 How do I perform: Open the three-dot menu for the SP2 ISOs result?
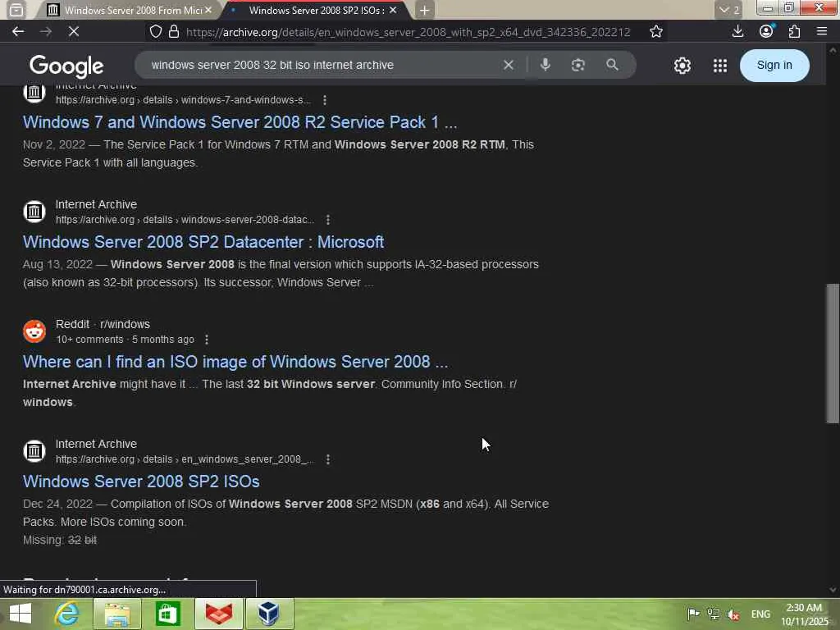[328, 459]
